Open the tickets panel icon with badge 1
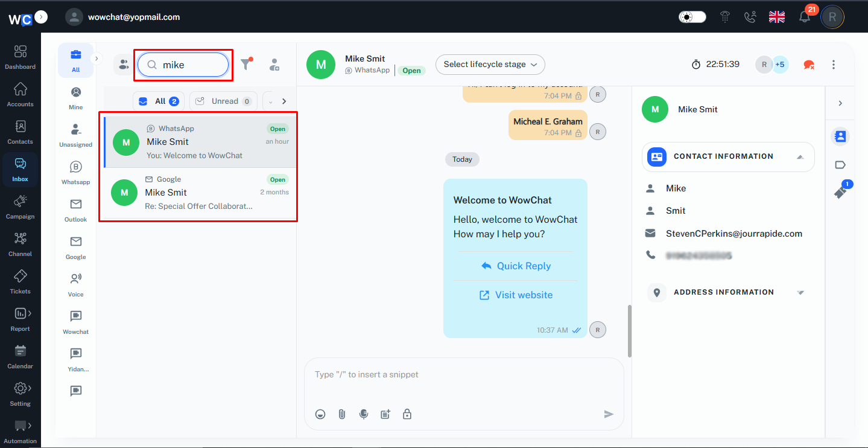 (x=840, y=192)
